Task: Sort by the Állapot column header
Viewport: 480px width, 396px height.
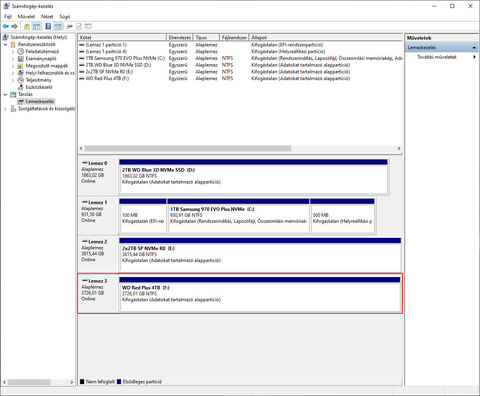Action: pos(326,37)
